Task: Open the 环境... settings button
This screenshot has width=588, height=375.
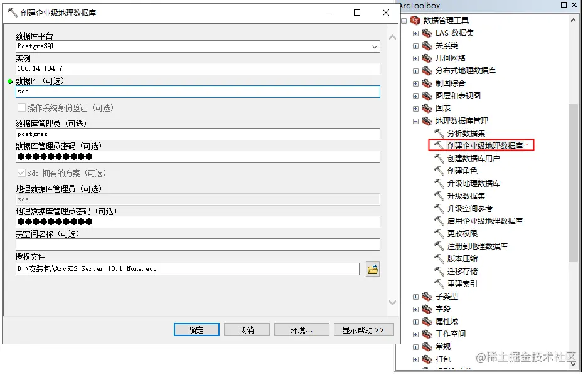Action: 301,330
